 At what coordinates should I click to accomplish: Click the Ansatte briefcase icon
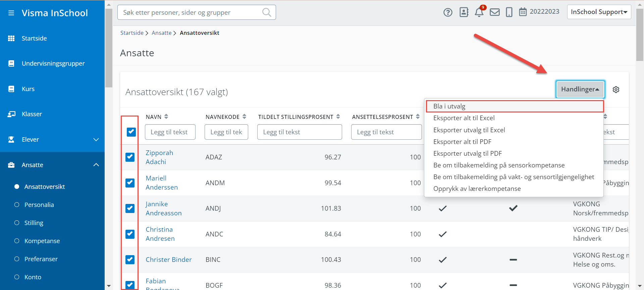tap(11, 165)
